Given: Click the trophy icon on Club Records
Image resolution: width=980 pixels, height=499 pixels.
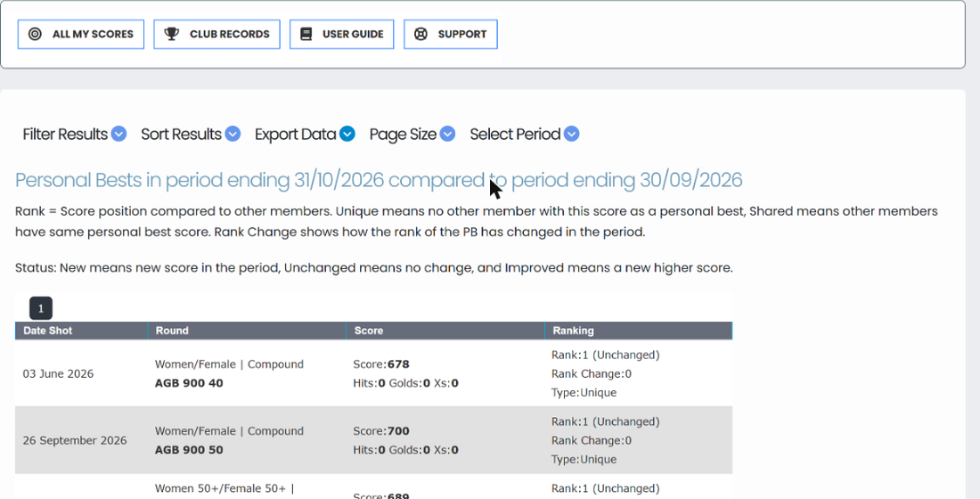Looking at the screenshot, I should [171, 34].
